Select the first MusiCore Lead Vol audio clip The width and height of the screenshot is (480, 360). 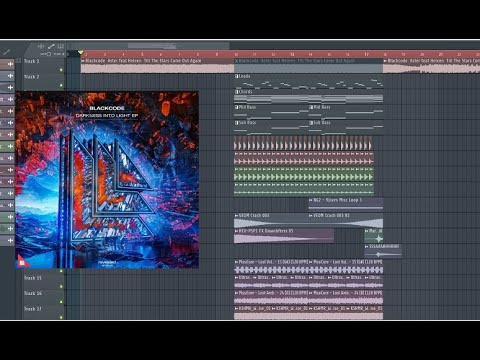point(271,267)
